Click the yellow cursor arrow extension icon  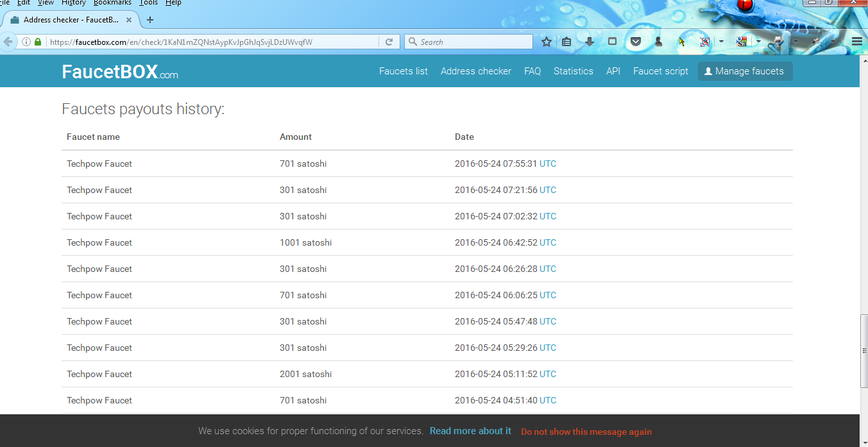[x=681, y=42]
